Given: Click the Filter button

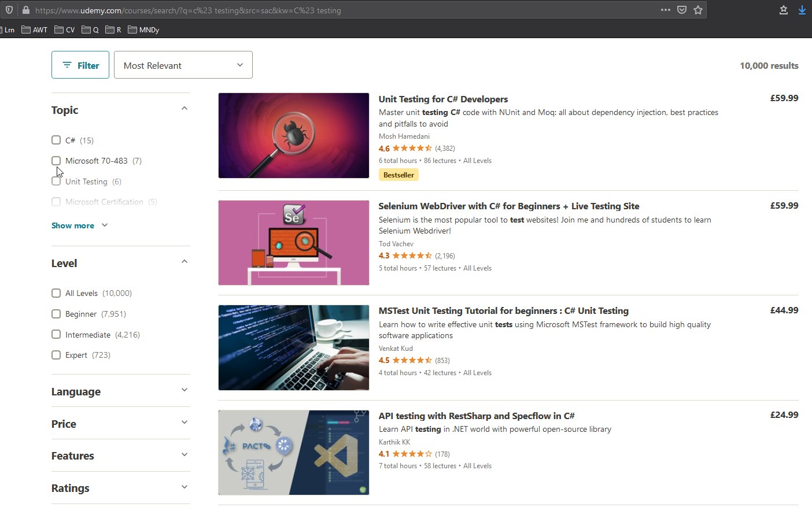Looking at the screenshot, I should (x=80, y=65).
